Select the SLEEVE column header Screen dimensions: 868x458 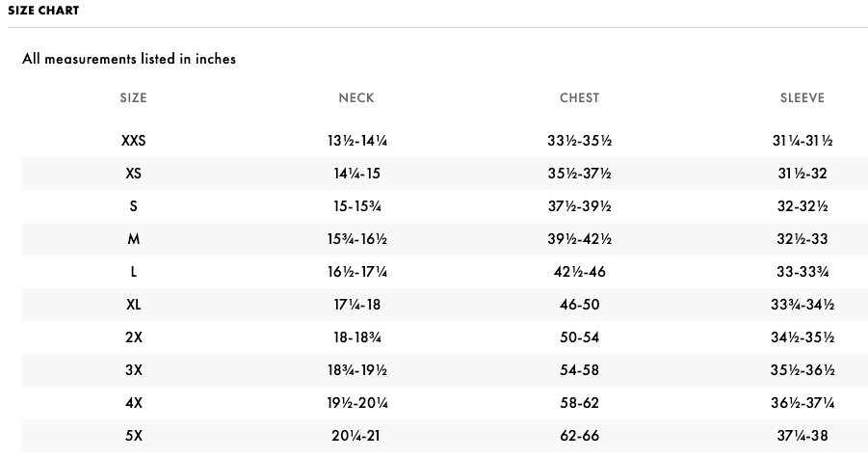[x=802, y=98]
